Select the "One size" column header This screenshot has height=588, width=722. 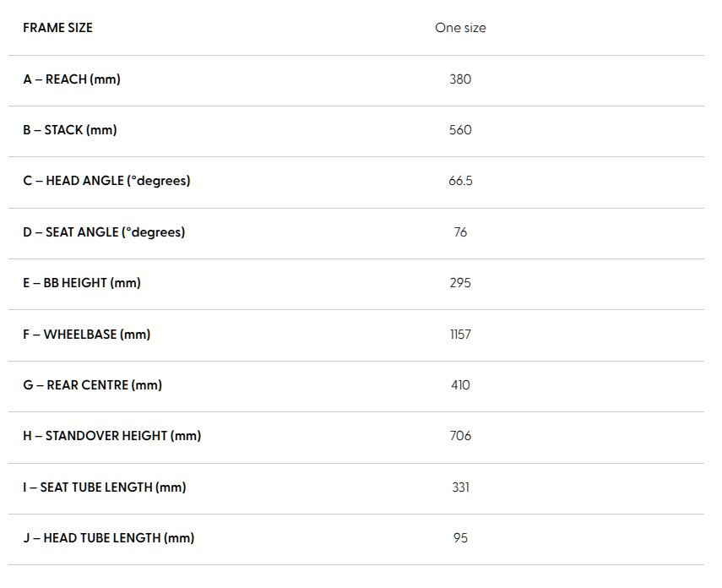click(460, 28)
